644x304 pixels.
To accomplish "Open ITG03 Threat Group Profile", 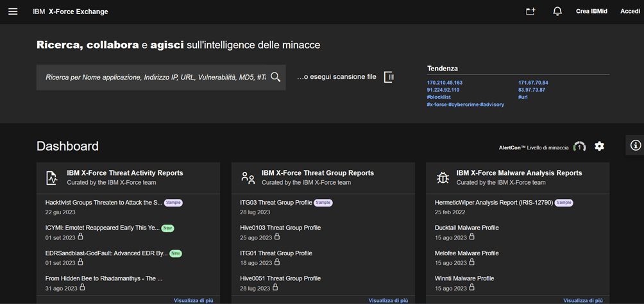I will tap(276, 203).
